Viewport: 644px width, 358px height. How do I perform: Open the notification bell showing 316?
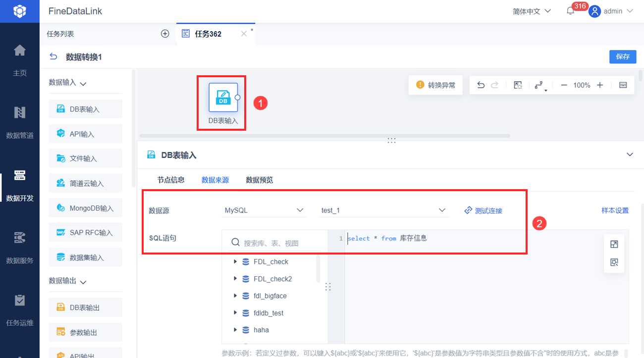tap(571, 11)
